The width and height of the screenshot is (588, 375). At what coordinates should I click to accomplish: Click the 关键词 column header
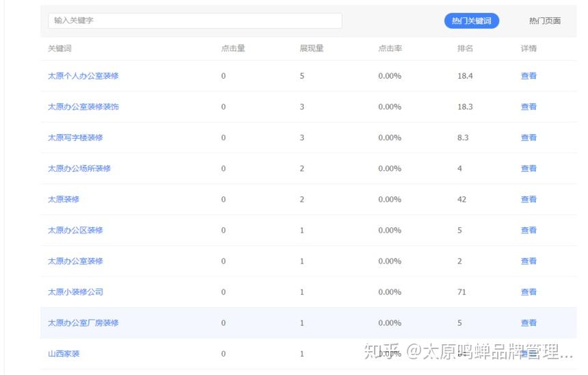click(x=59, y=49)
